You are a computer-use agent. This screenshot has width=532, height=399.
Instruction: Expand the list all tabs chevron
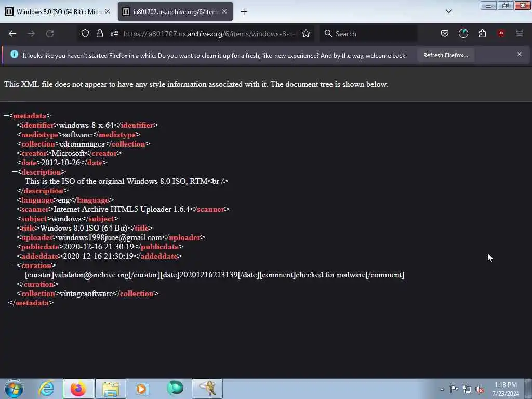pos(448,11)
